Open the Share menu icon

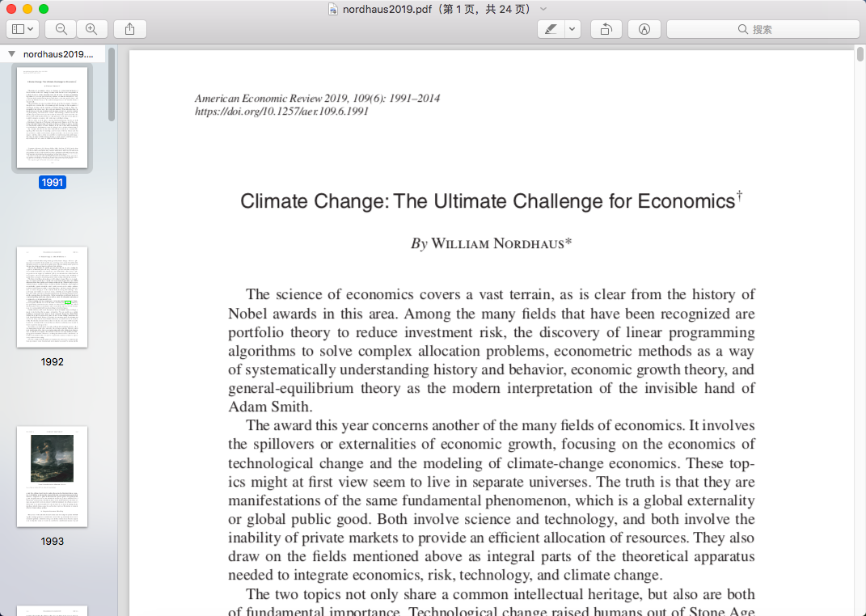pos(130,29)
